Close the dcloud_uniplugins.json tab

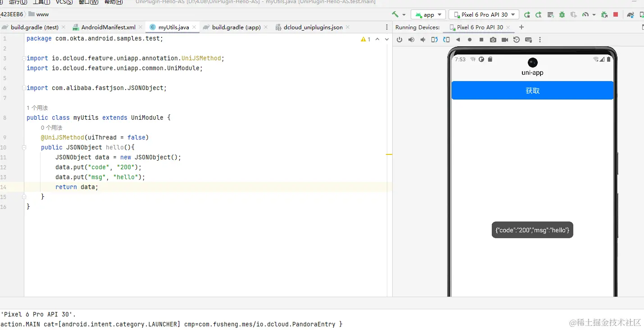point(347,27)
